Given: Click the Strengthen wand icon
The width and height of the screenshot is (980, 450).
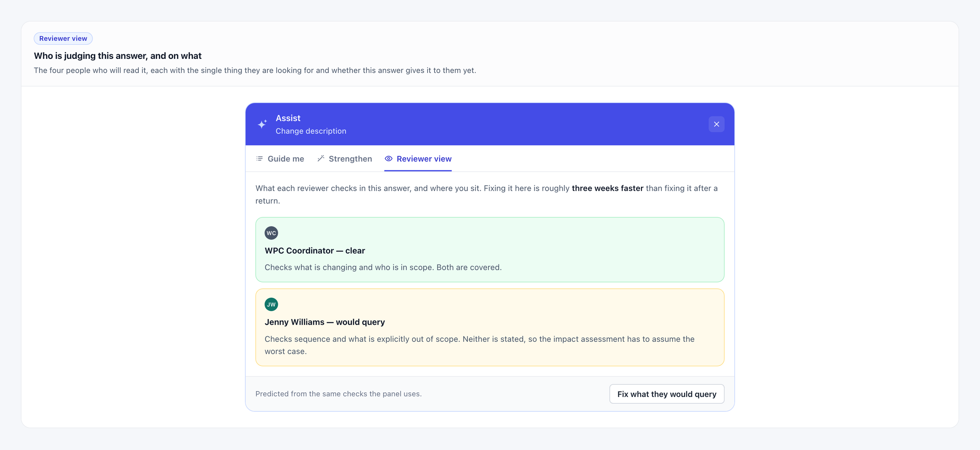Looking at the screenshot, I should [x=321, y=159].
